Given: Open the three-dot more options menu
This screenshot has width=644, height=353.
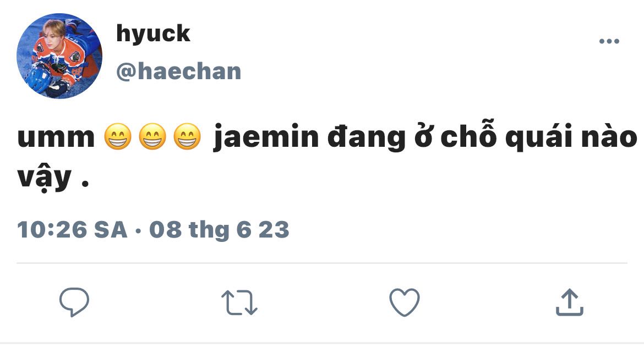Looking at the screenshot, I should (x=609, y=41).
